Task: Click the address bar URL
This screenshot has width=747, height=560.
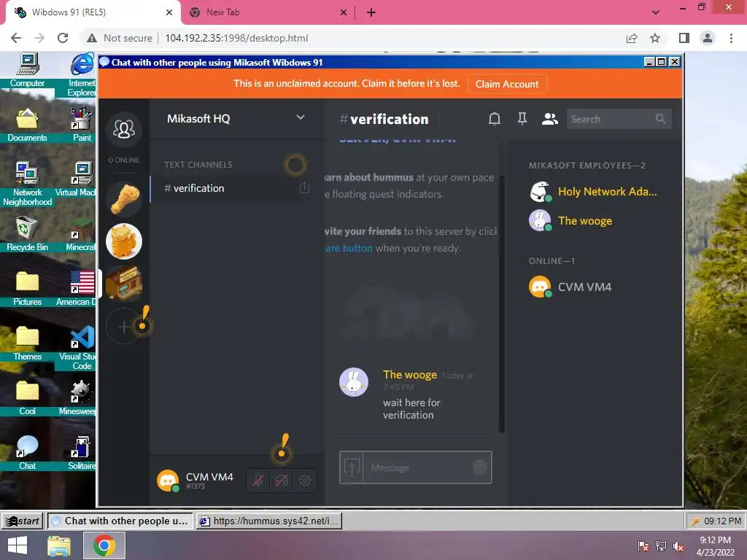Action: point(236,38)
